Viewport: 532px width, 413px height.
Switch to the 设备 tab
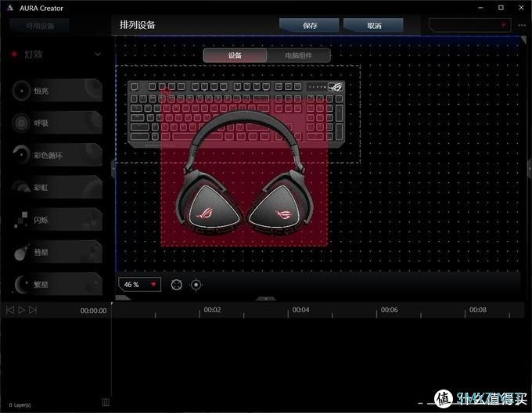pyautogui.click(x=235, y=56)
